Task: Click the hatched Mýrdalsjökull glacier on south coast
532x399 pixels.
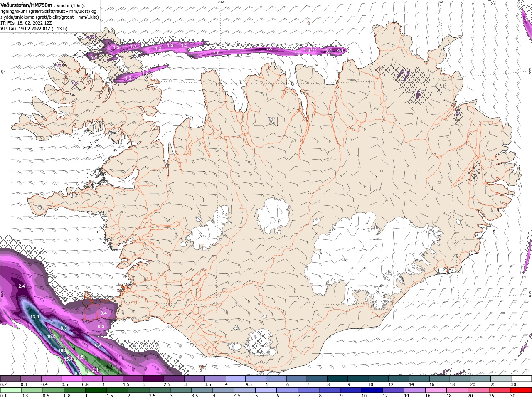Action: point(260,343)
